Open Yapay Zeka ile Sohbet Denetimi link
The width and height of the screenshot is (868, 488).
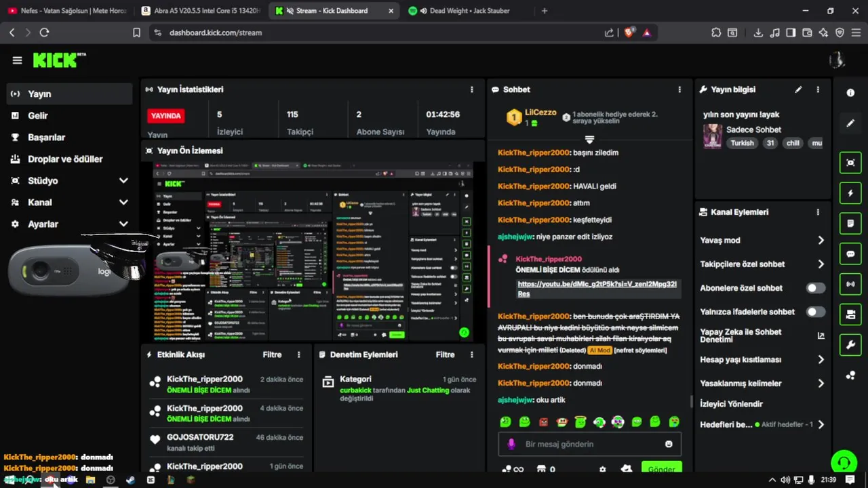762,335
